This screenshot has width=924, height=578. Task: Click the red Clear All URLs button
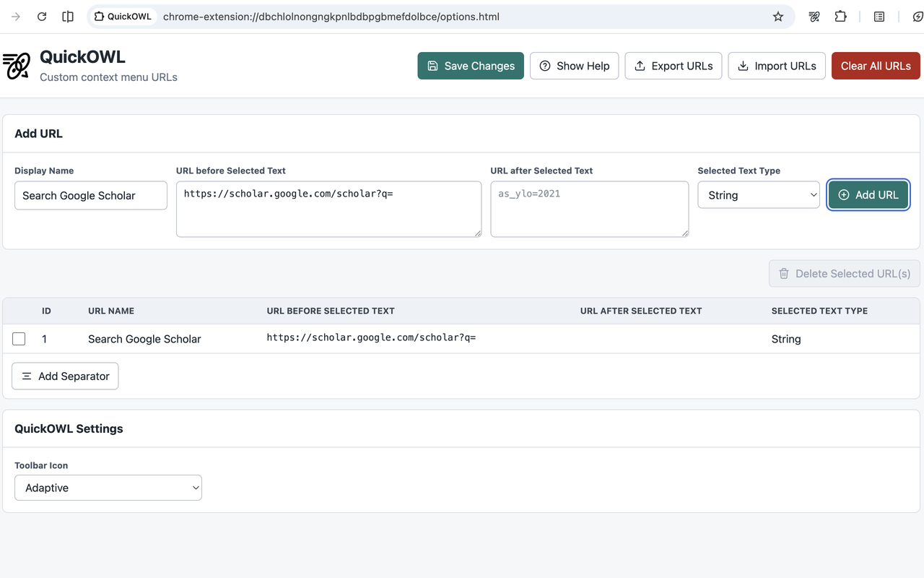pyautogui.click(x=876, y=66)
